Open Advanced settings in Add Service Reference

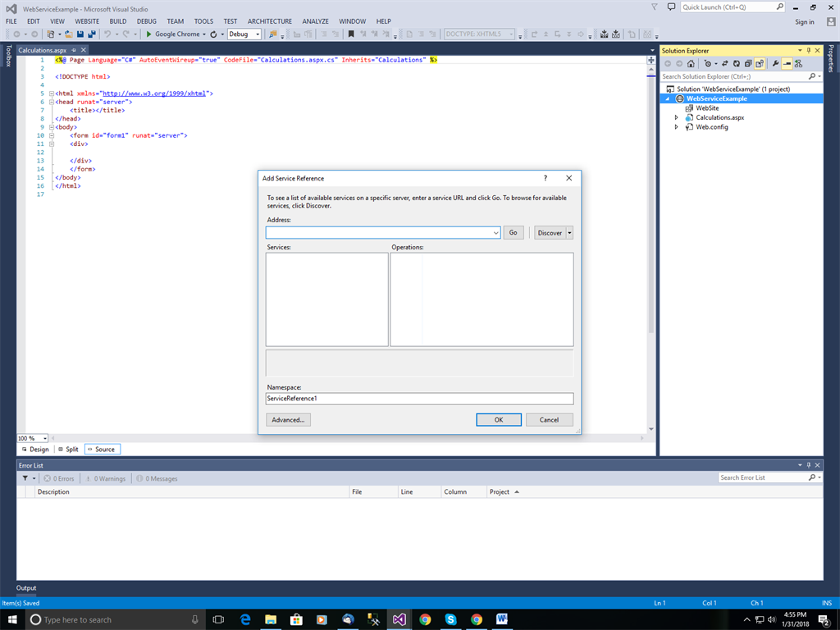(x=288, y=419)
